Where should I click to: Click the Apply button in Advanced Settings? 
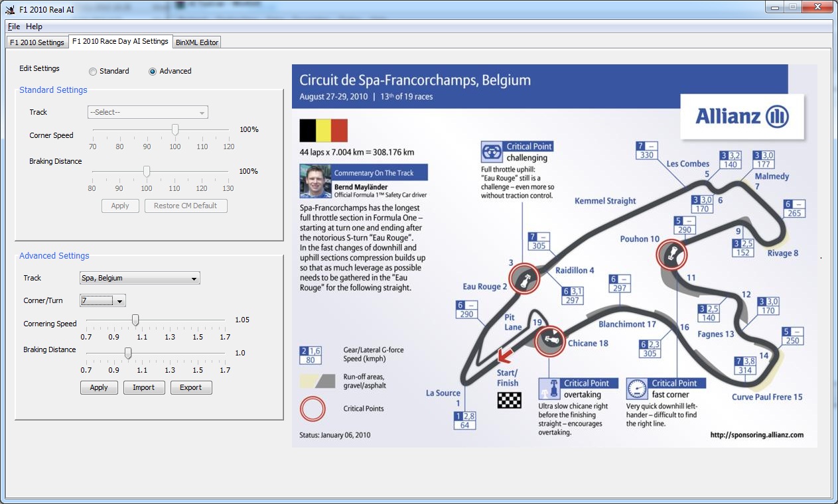99,387
